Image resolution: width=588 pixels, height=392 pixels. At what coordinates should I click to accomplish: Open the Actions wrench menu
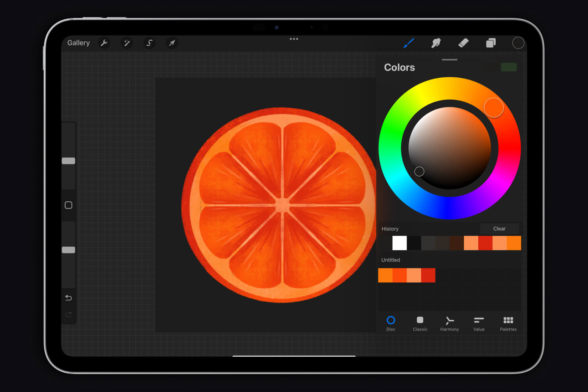point(104,43)
